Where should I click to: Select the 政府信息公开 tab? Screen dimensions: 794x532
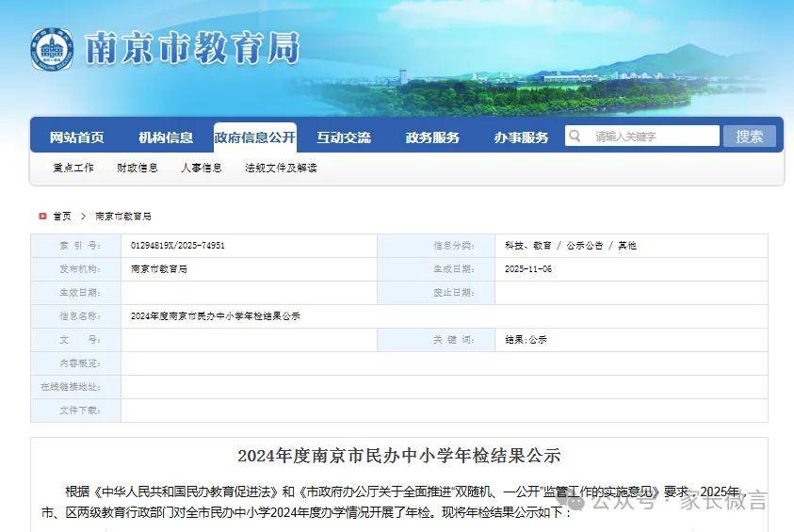pos(254,137)
